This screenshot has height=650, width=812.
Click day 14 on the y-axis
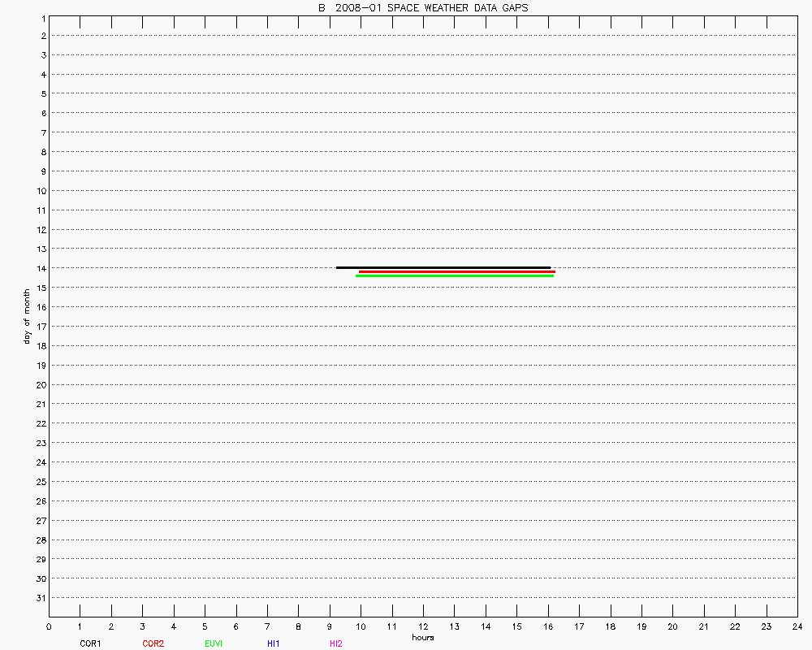(40, 268)
